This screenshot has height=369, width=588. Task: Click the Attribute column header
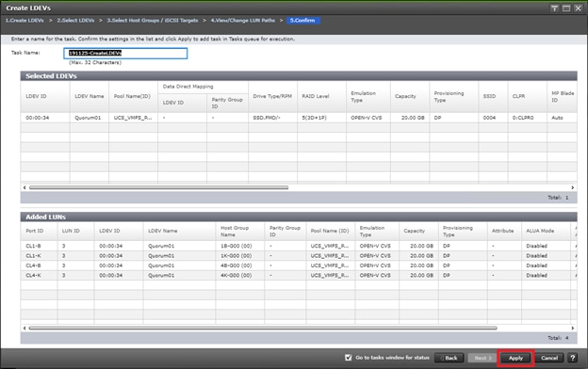pos(504,231)
